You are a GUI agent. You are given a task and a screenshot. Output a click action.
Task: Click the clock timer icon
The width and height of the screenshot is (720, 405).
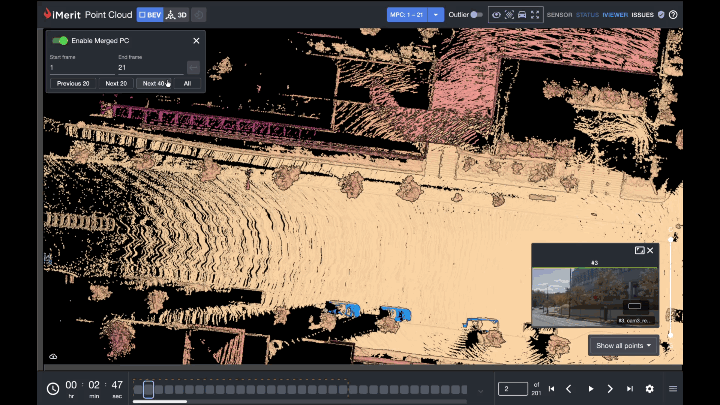click(x=53, y=389)
